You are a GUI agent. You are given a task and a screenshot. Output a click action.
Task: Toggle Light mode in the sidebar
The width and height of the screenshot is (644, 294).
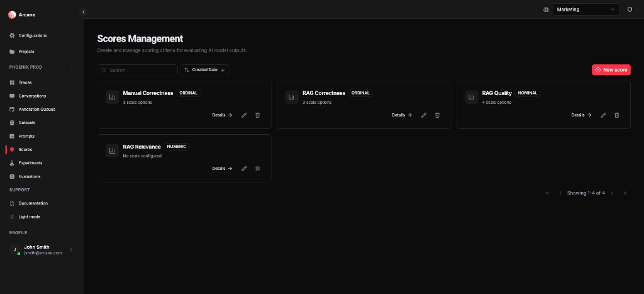pos(29,217)
